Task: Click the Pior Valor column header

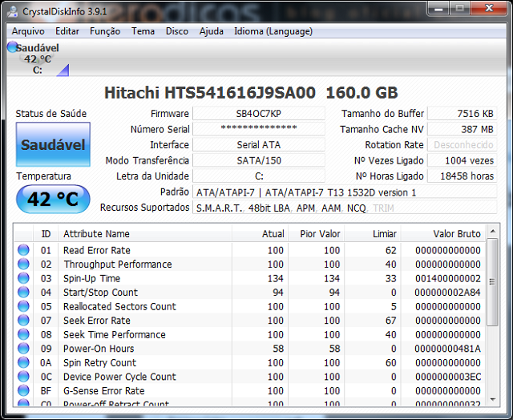Action: [x=316, y=234]
